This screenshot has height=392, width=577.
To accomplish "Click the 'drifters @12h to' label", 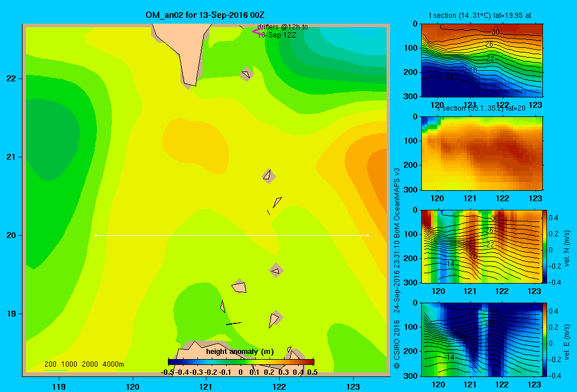I will tap(283, 27).
